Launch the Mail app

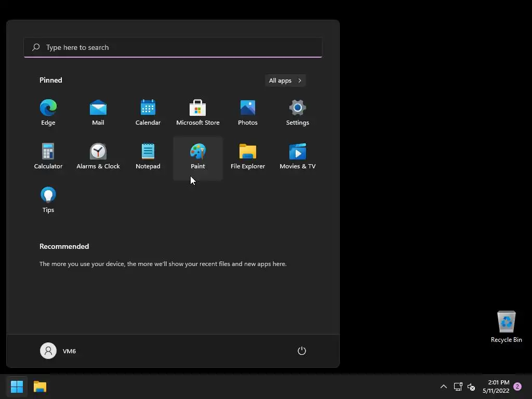98,113
